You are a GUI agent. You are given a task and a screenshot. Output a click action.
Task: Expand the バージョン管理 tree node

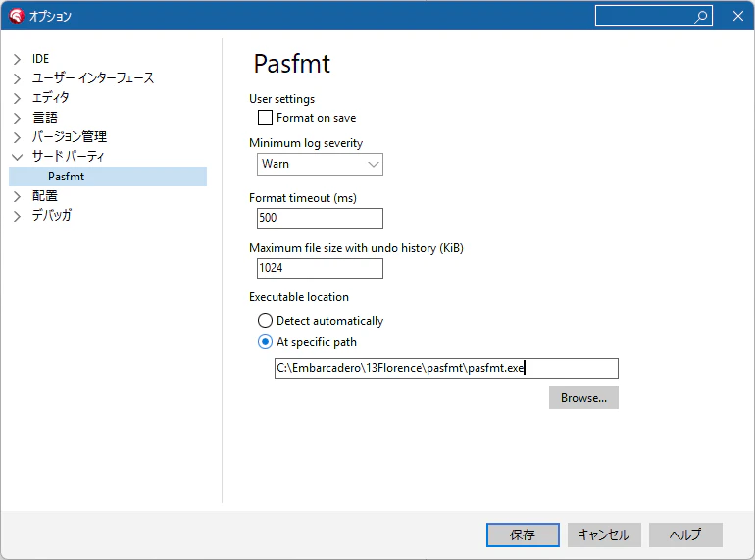click(18, 137)
